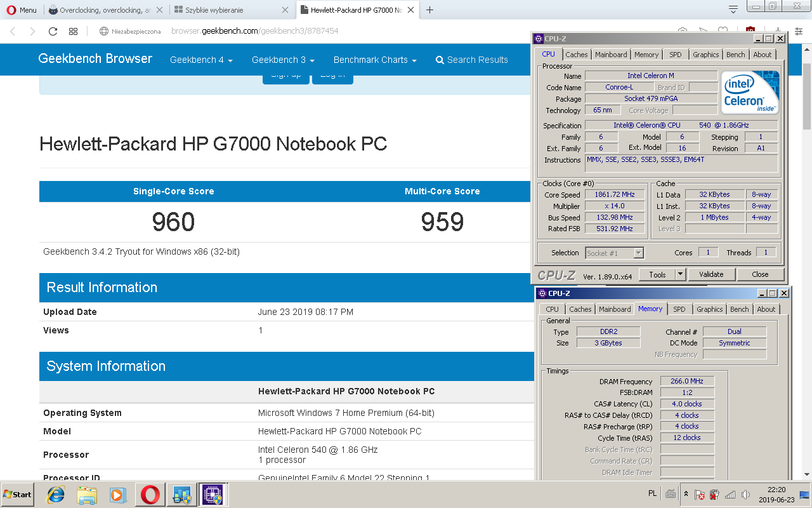Open the Selection Socket #1 combo box
The height and width of the screenshot is (508, 812).
[x=614, y=253]
